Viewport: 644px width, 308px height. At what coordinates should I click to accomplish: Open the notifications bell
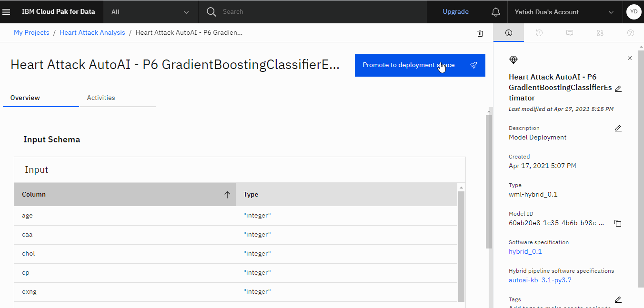(x=496, y=12)
